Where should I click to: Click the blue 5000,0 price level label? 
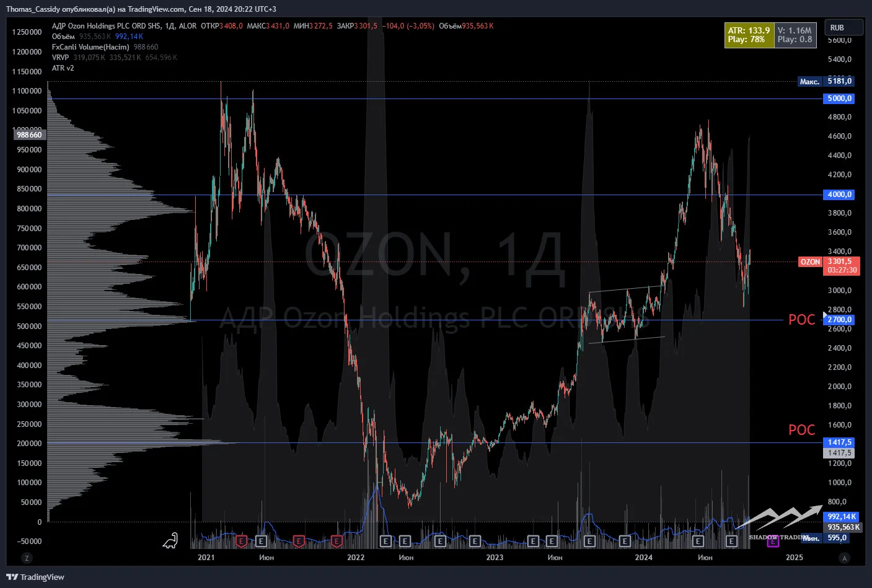[839, 99]
